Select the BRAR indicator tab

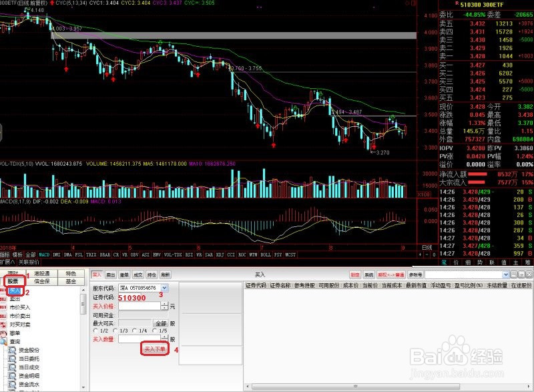click(x=105, y=254)
